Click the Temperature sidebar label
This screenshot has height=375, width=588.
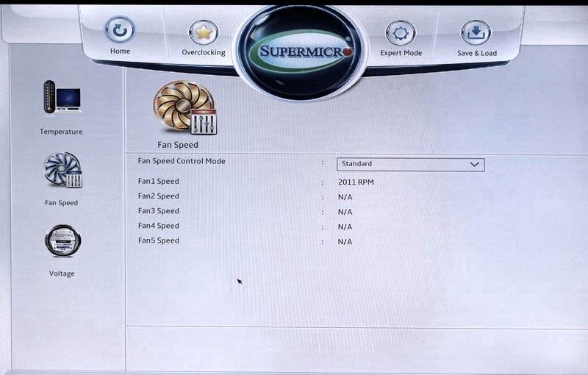(61, 132)
